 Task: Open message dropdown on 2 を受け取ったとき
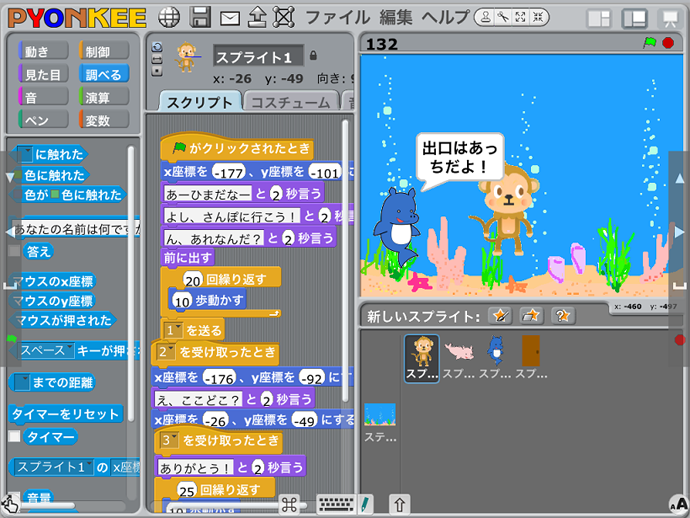tap(171, 351)
